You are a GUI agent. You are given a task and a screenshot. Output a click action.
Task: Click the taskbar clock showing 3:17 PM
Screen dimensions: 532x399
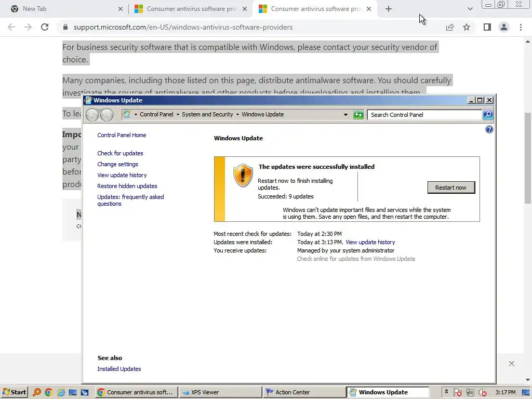click(505, 392)
